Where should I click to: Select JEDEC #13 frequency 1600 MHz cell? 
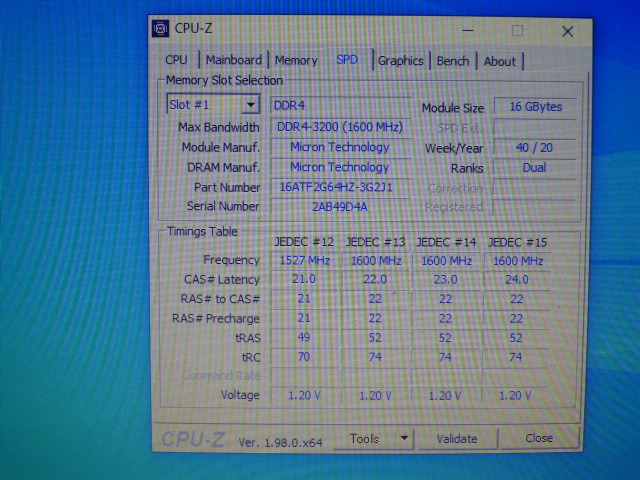[x=376, y=260]
